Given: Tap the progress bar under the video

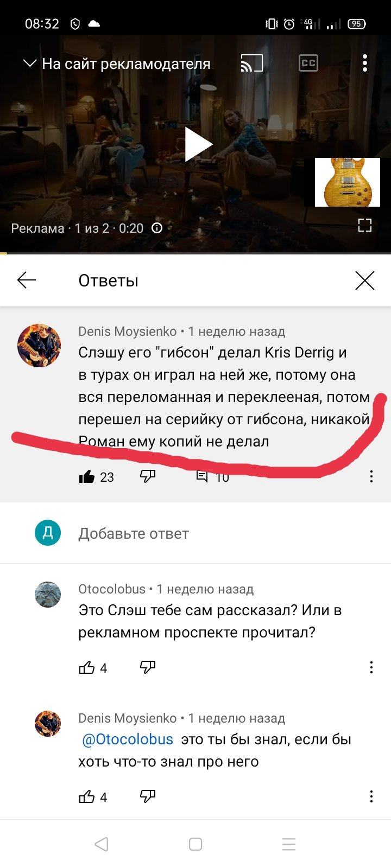Looking at the screenshot, I should (x=195, y=253).
